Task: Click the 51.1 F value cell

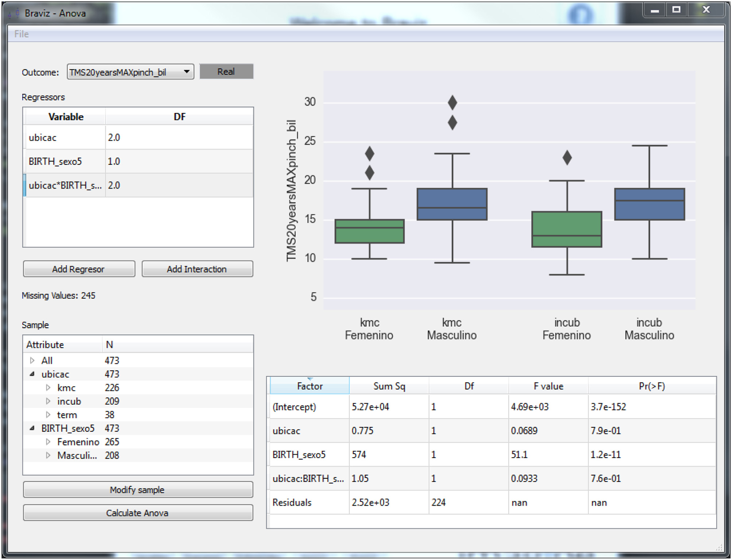Action: pyautogui.click(x=548, y=455)
